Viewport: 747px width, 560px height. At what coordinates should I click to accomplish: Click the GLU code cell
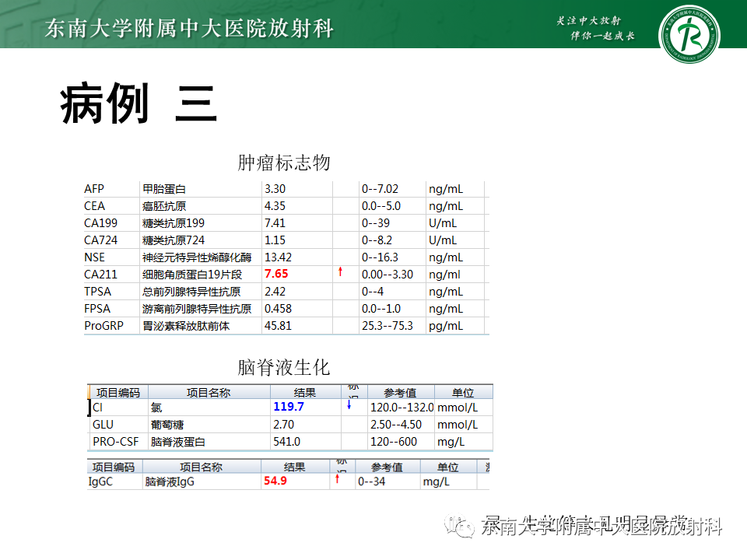[x=103, y=425]
